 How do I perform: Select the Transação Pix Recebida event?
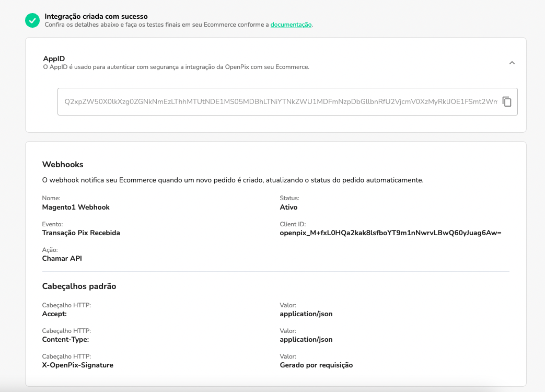point(81,233)
